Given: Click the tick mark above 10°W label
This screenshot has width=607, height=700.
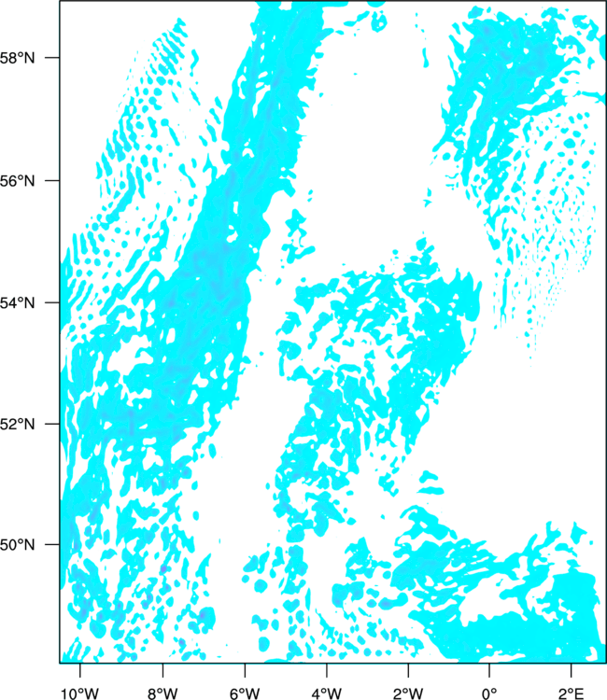Looking at the screenshot, I should click(80, 667).
